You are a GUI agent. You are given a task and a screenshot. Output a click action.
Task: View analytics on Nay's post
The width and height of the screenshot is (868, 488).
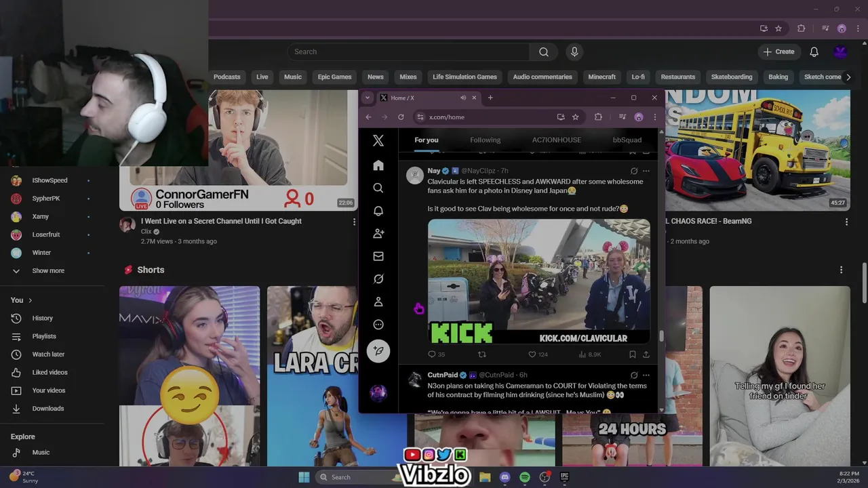(582, 354)
